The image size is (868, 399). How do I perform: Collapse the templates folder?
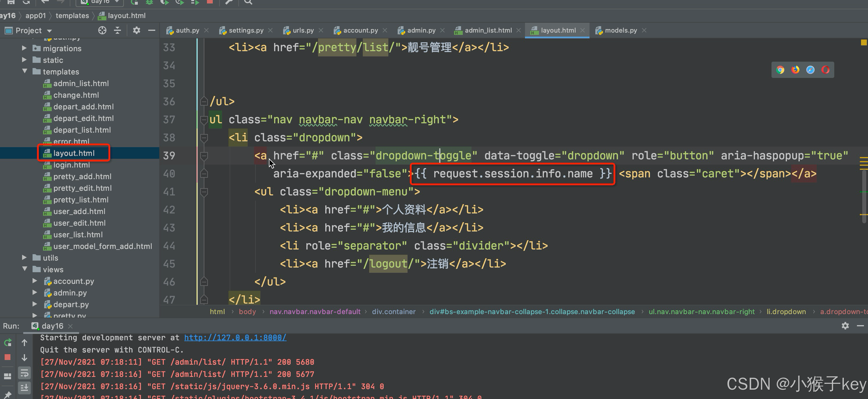[x=24, y=71]
